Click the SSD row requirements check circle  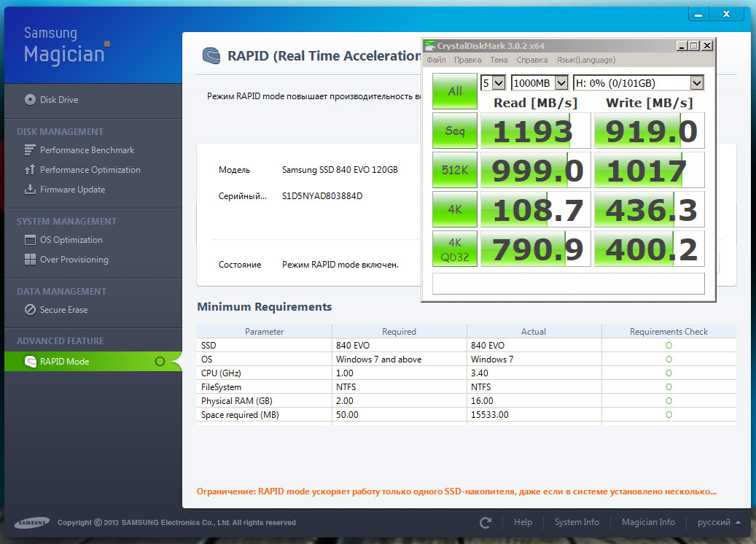click(669, 346)
